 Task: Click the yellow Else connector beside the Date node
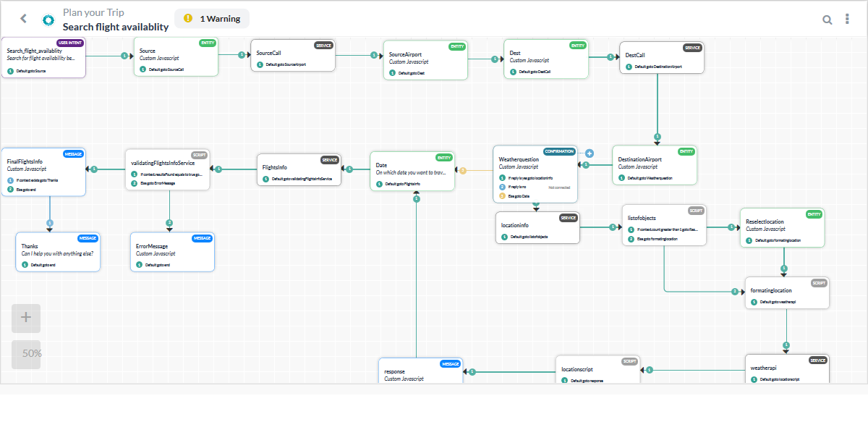point(462,172)
